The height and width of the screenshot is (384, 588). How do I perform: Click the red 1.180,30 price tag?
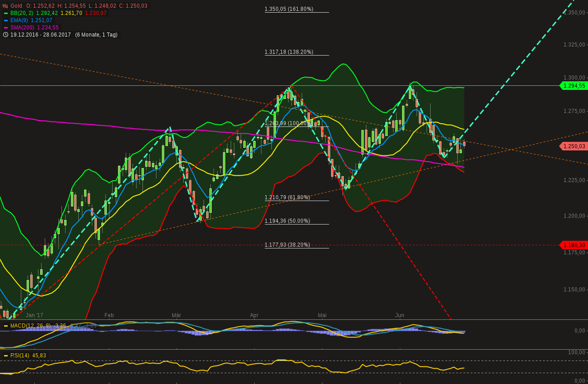pos(574,245)
